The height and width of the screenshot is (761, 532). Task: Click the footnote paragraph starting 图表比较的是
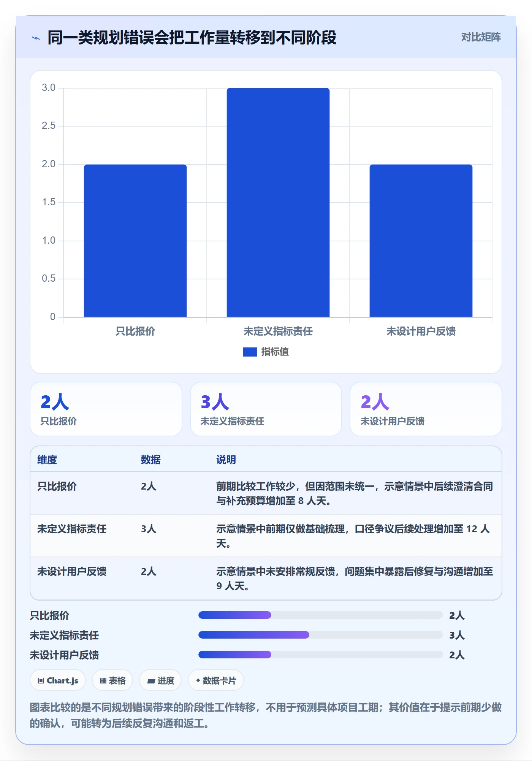tap(266, 715)
